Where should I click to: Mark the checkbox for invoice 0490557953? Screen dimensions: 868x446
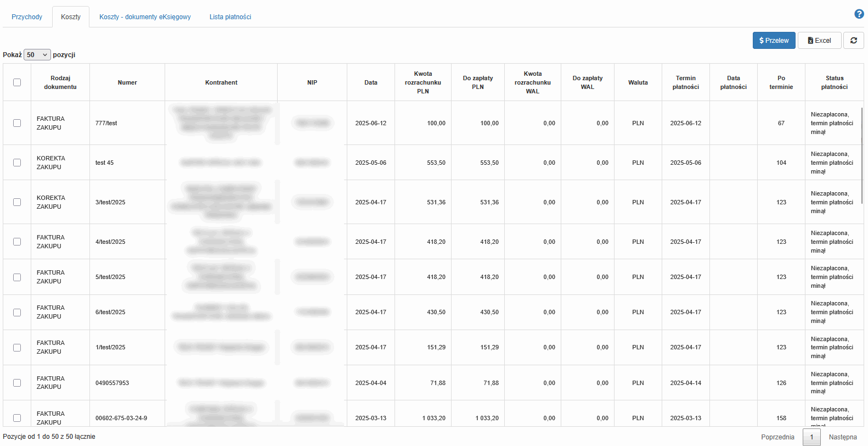coord(17,383)
